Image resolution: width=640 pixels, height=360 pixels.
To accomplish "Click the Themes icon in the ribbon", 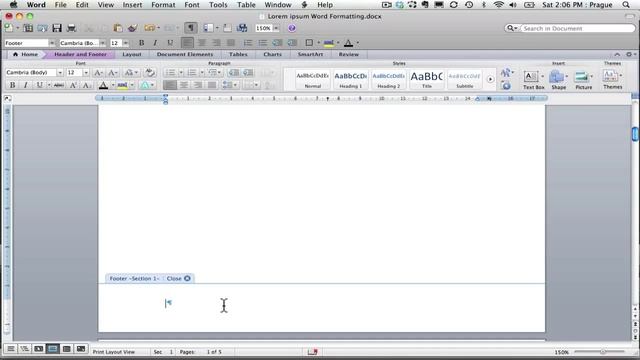I will [x=610, y=76].
